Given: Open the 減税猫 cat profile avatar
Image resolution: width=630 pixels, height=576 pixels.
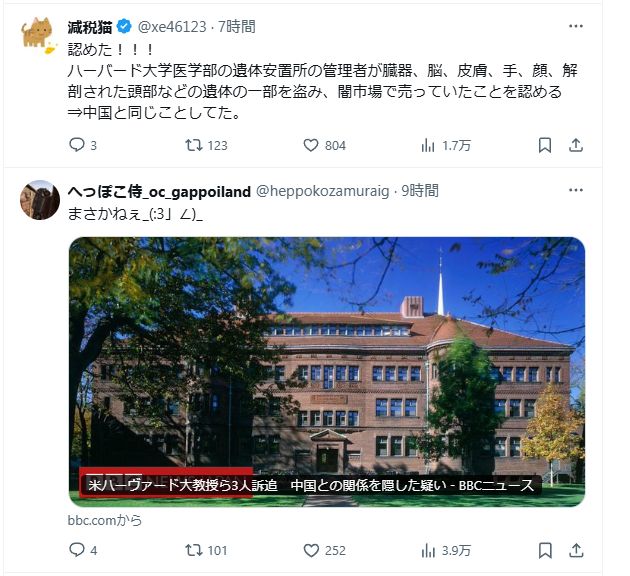Looking at the screenshot, I should pos(38,35).
